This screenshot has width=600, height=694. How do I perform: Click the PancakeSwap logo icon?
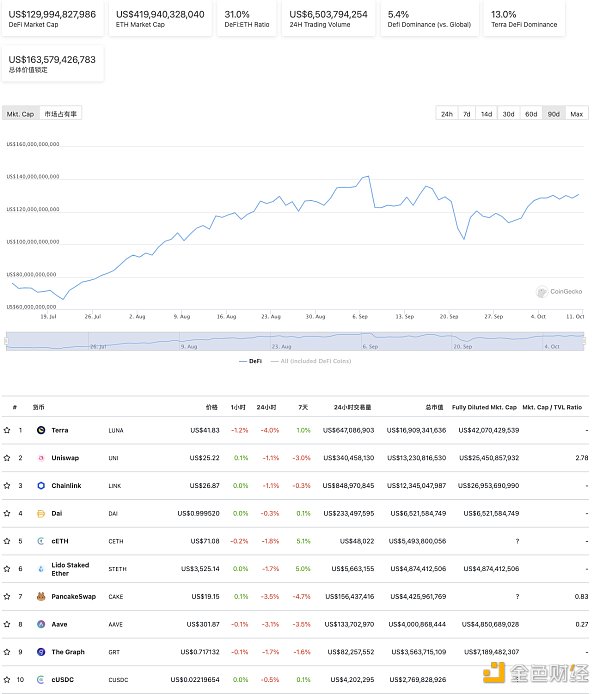[x=41, y=596]
